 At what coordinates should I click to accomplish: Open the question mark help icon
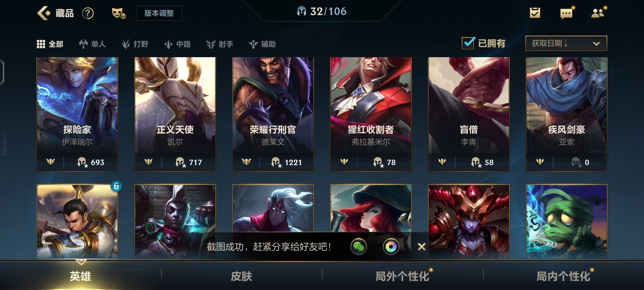coord(88,13)
